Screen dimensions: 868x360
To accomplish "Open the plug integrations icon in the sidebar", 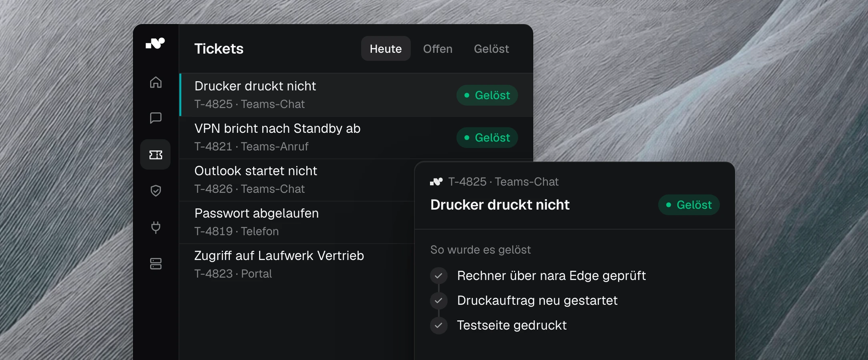I will [156, 227].
